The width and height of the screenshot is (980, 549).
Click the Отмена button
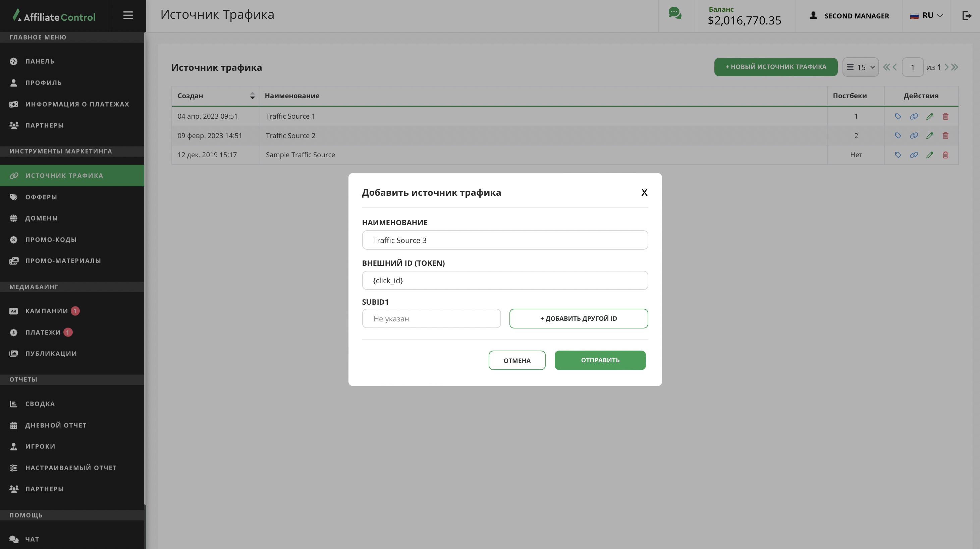516,360
